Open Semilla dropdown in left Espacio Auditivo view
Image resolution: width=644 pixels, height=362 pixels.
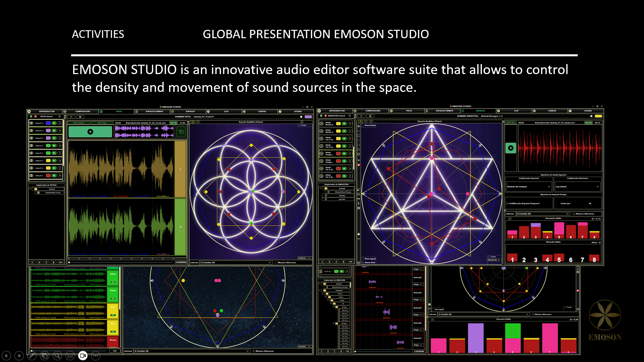point(305,258)
